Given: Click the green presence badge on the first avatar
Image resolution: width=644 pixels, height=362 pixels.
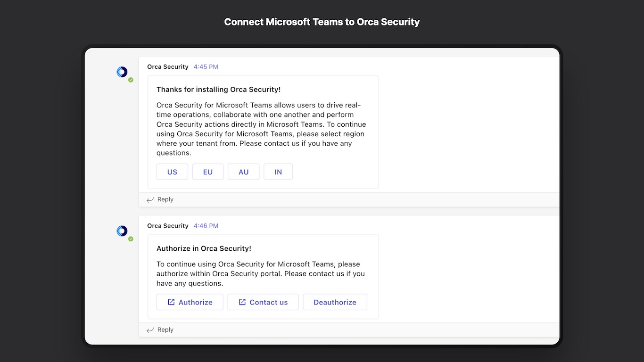Looking at the screenshot, I should click(131, 80).
